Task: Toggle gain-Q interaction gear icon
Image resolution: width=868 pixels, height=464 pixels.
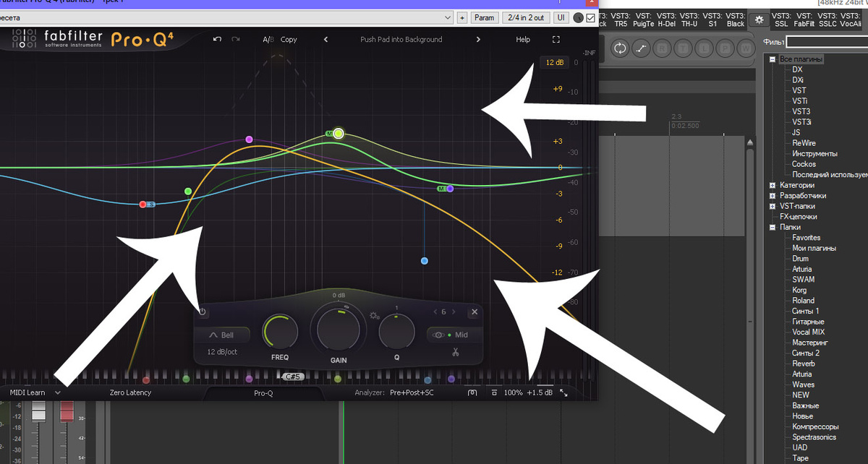Action: [x=374, y=315]
